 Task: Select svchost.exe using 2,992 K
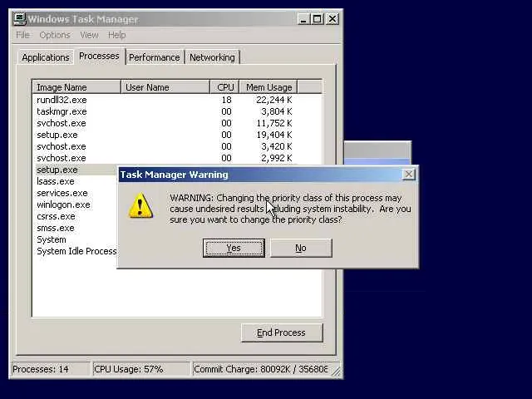[x=165, y=158]
